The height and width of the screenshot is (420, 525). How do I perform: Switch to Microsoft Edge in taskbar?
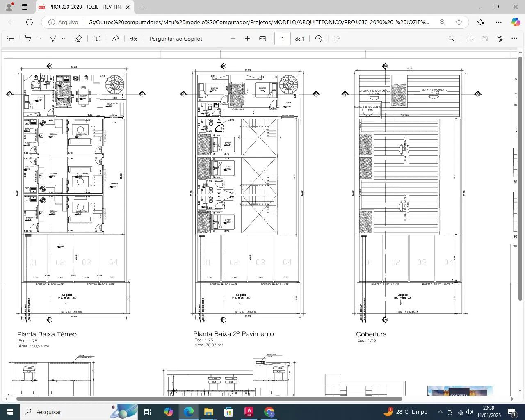[x=188, y=412]
